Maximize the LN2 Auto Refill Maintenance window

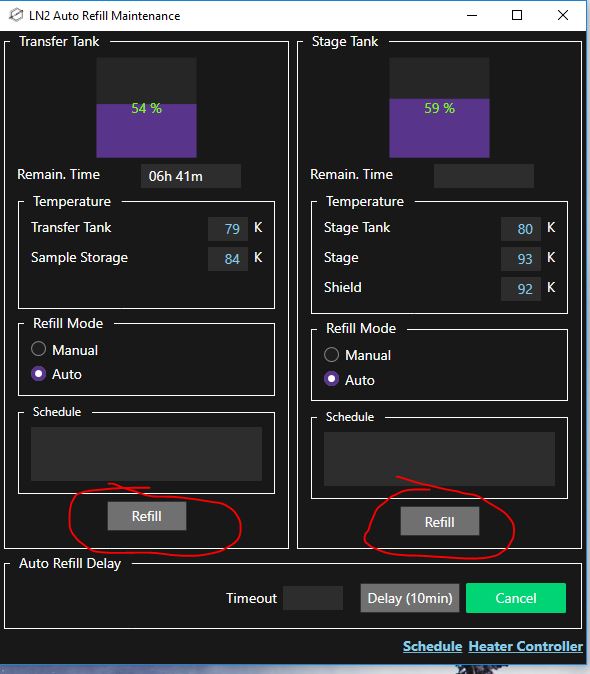click(517, 15)
